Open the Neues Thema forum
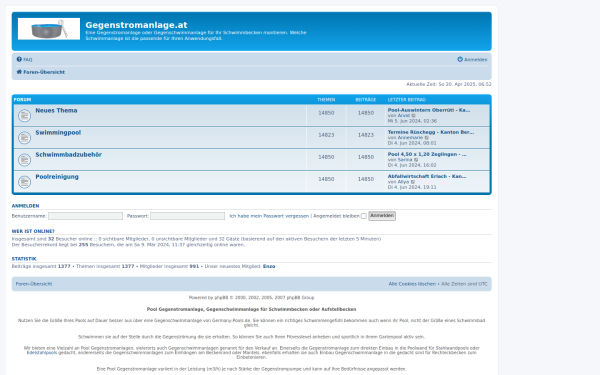This screenshot has width=600, height=375. click(56, 110)
